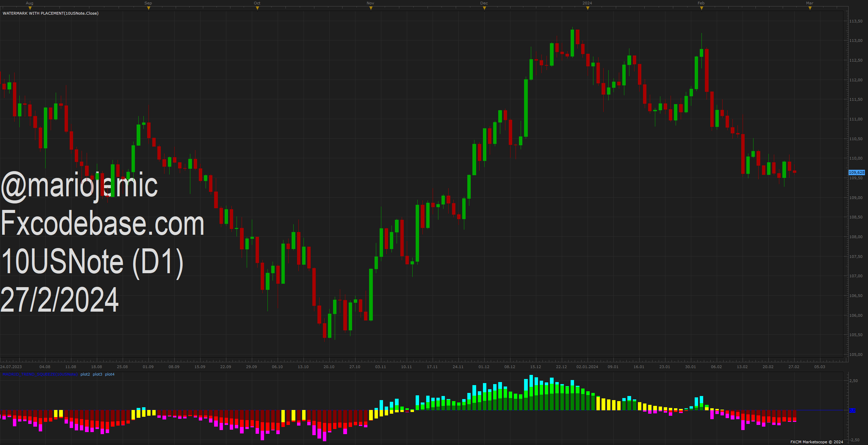
Task: Click the 29.09 date axis label
Action: pos(251,367)
